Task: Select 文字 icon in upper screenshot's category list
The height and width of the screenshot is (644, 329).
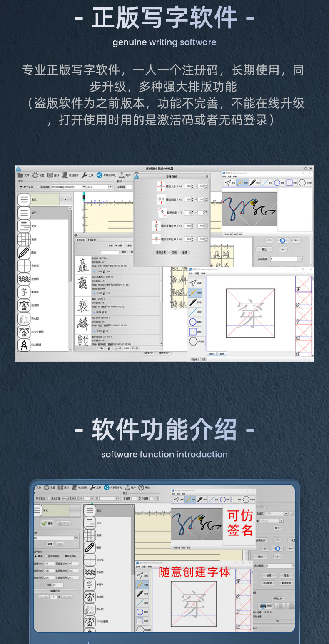Action: click(x=24, y=226)
